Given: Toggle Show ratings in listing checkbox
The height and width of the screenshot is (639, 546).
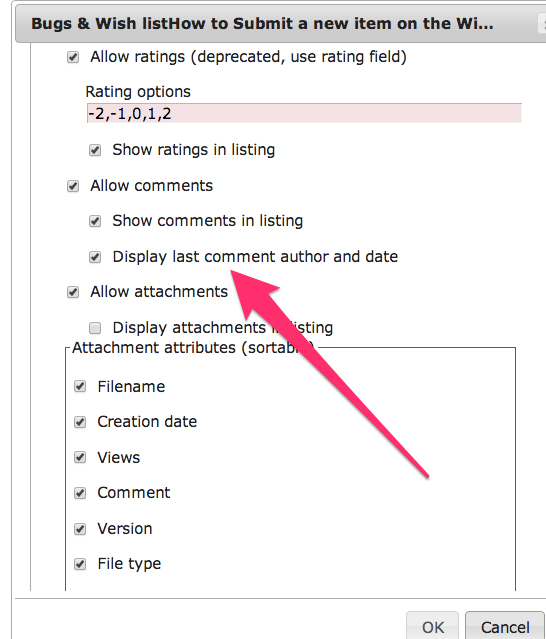Looking at the screenshot, I should pos(95,150).
